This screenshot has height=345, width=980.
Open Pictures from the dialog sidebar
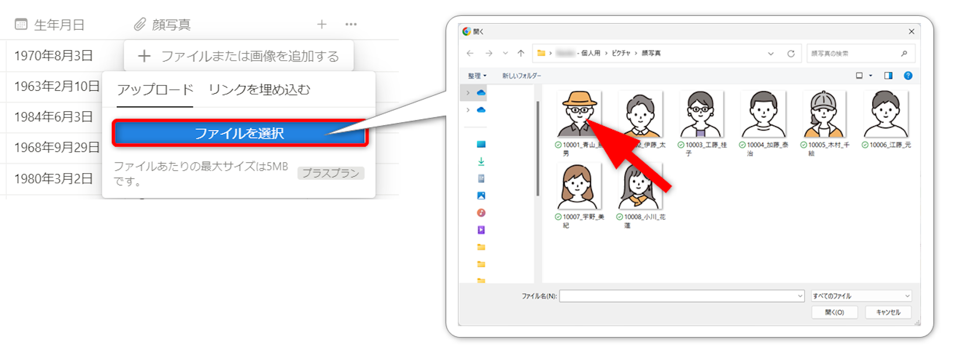tap(481, 195)
